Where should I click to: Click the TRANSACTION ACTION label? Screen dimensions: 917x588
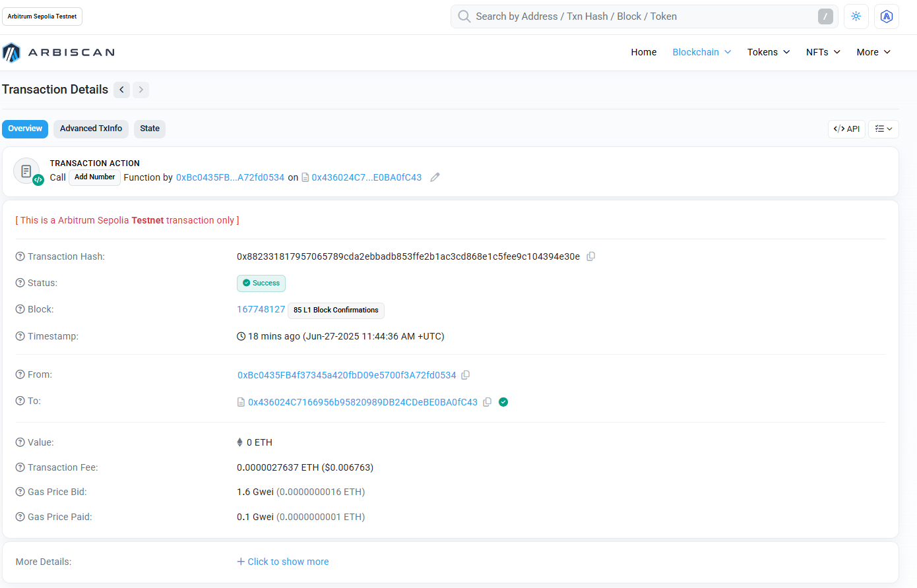click(x=95, y=163)
